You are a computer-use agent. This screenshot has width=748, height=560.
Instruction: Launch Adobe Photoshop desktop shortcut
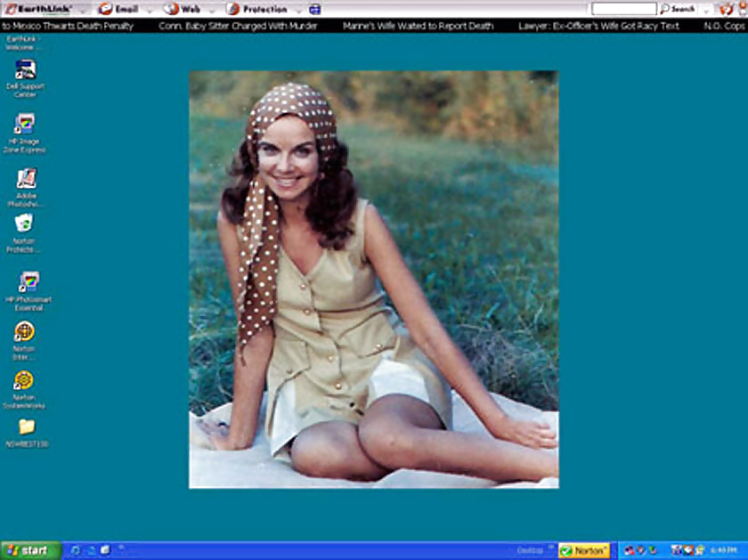(x=26, y=178)
